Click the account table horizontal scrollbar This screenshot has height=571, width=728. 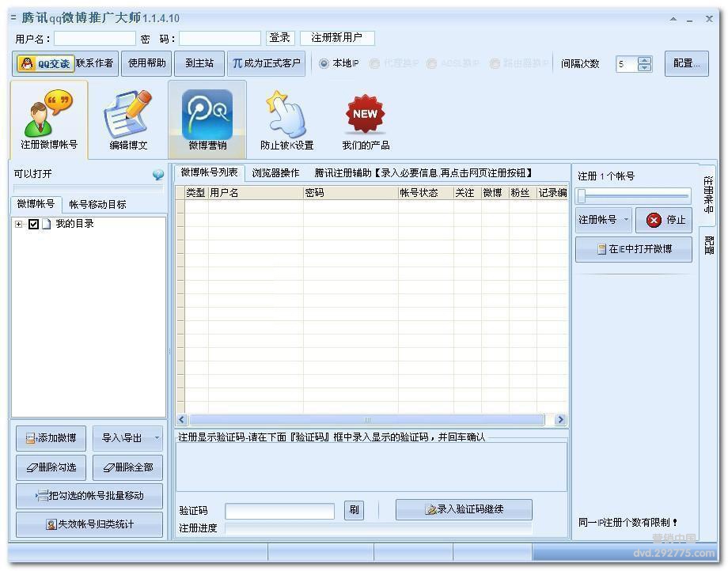tap(367, 420)
